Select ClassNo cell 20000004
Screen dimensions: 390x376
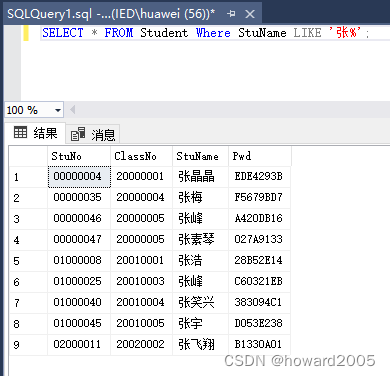coord(141,198)
